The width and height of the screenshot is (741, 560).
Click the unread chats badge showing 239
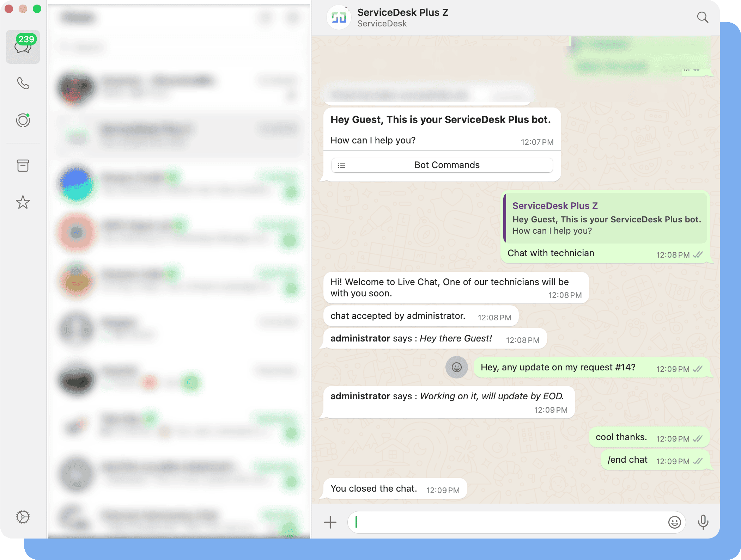tap(27, 39)
